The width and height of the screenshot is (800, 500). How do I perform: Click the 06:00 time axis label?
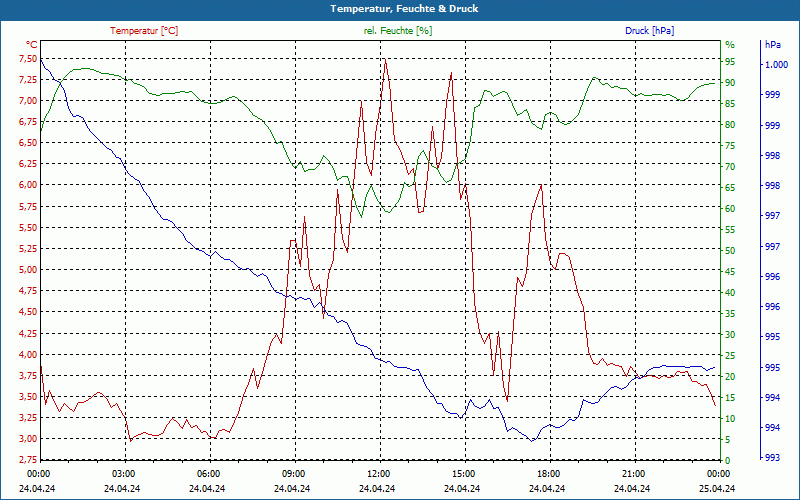tap(208, 474)
